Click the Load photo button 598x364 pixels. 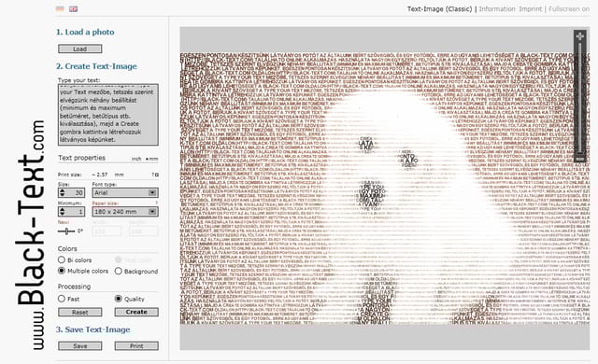tap(80, 49)
